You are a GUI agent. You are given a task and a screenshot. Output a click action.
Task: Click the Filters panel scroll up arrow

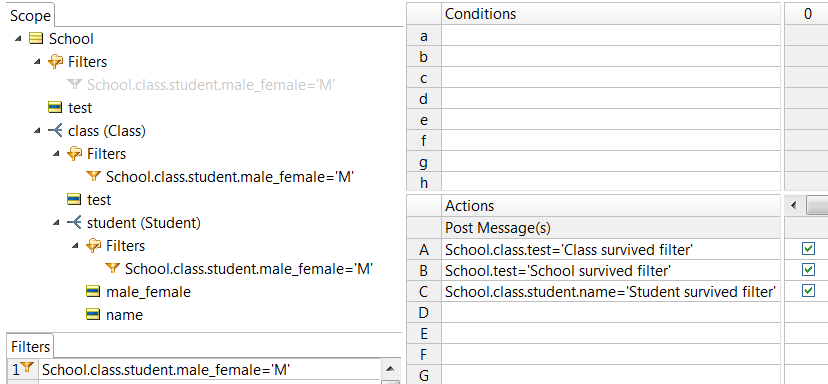click(390, 368)
